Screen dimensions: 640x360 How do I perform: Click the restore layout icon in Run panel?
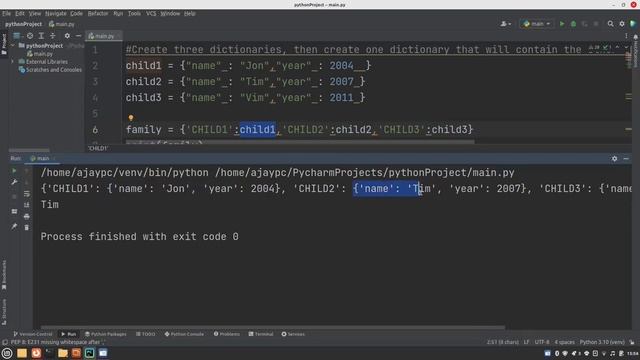pyautogui.click(x=14, y=211)
